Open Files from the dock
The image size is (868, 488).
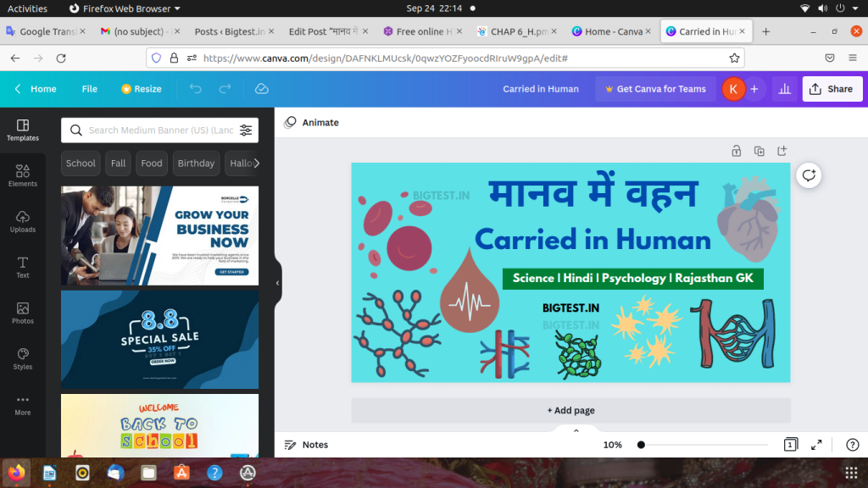(x=148, y=473)
